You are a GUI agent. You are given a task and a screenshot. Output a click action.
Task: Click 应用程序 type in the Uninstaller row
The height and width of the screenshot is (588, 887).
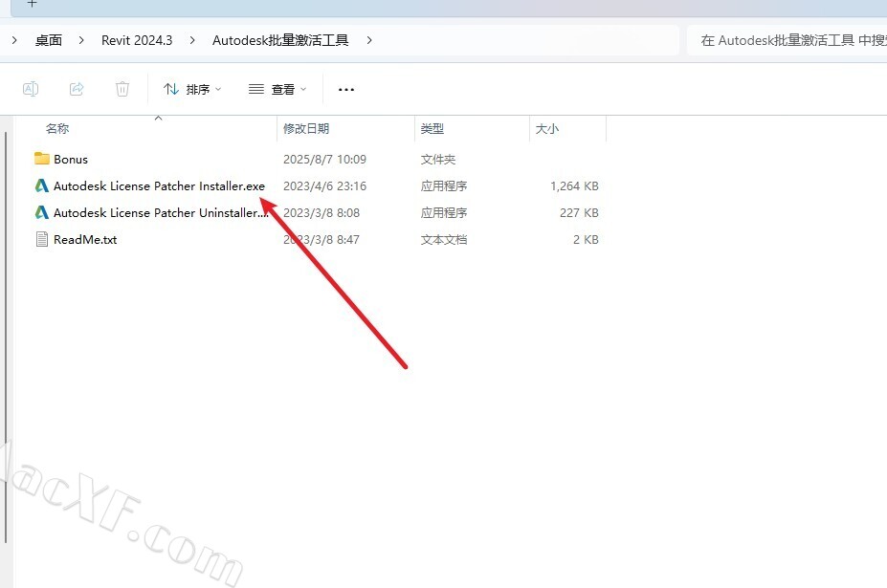(444, 212)
